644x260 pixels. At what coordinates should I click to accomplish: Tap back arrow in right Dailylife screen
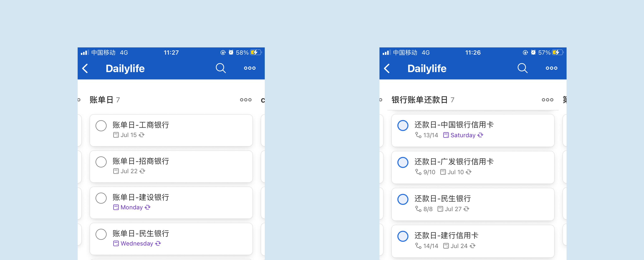point(387,68)
